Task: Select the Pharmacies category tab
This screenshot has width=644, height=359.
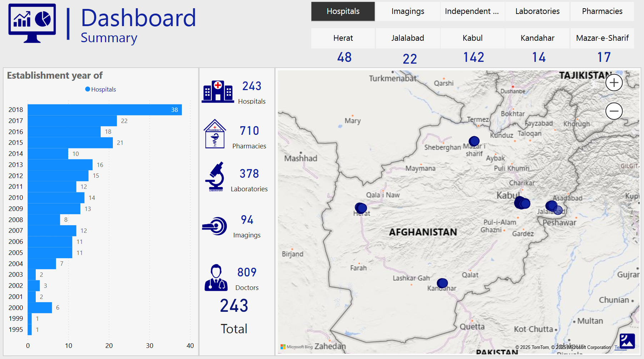Action: pyautogui.click(x=602, y=11)
